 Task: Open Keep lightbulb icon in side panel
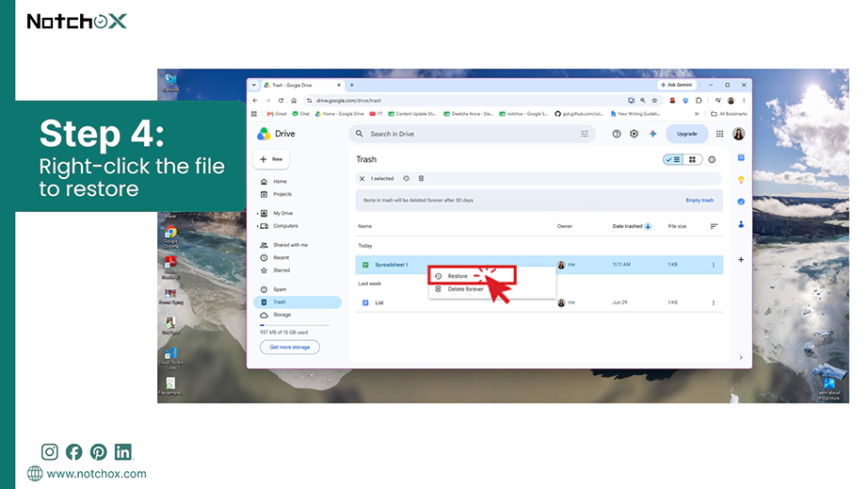tap(741, 180)
